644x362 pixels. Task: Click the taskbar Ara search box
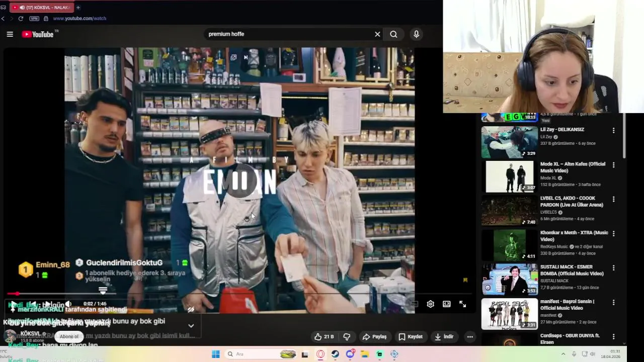pos(261,354)
